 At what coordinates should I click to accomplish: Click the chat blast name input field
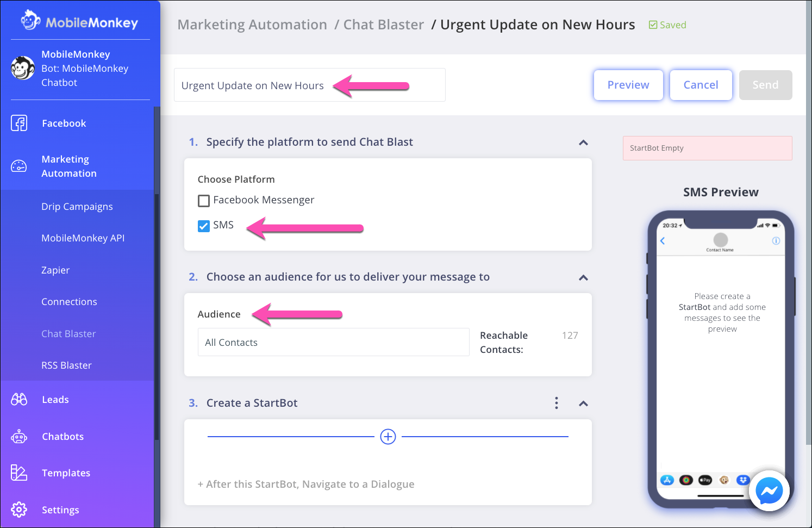click(x=310, y=85)
